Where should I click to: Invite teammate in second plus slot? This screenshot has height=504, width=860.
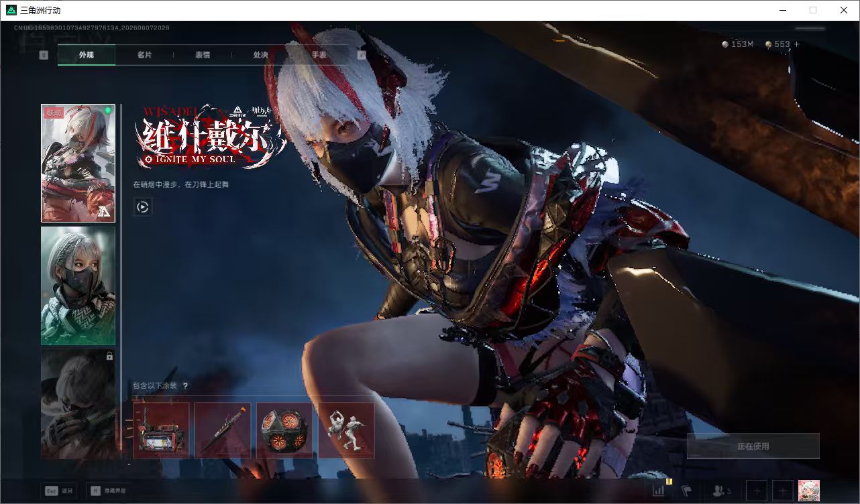click(782, 491)
